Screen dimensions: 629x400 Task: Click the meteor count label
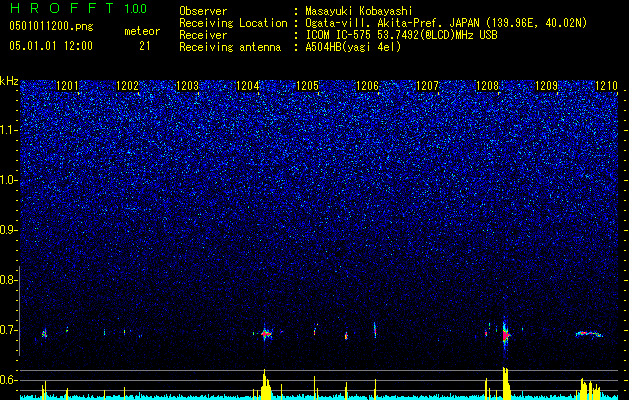pyautogui.click(x=142, y=31)
